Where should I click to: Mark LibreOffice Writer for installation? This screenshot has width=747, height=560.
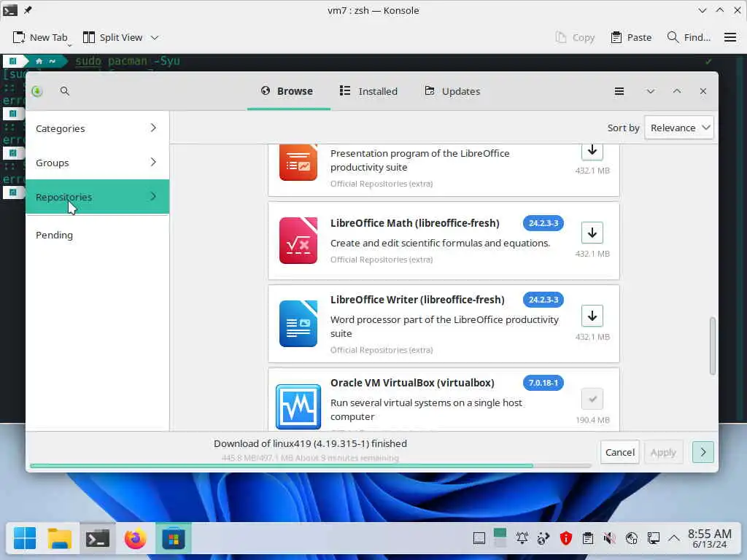point(592,316)
